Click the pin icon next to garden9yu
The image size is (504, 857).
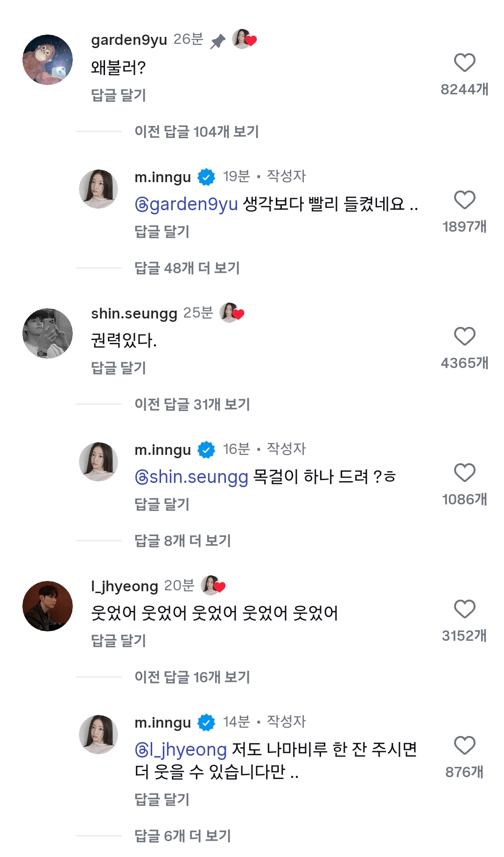coord(217,42)
